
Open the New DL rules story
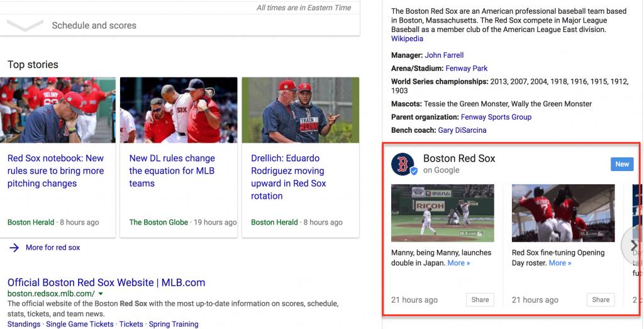coord(172,170)
